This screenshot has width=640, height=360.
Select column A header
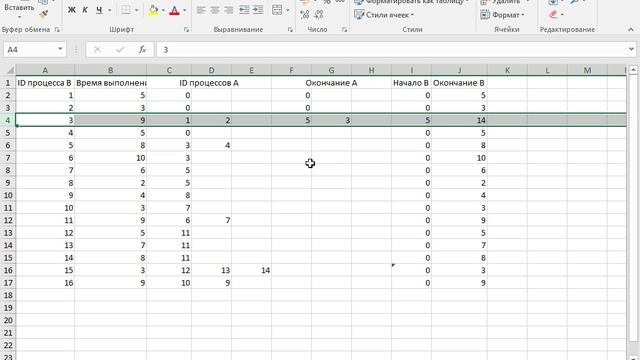(x=45, y=70)
